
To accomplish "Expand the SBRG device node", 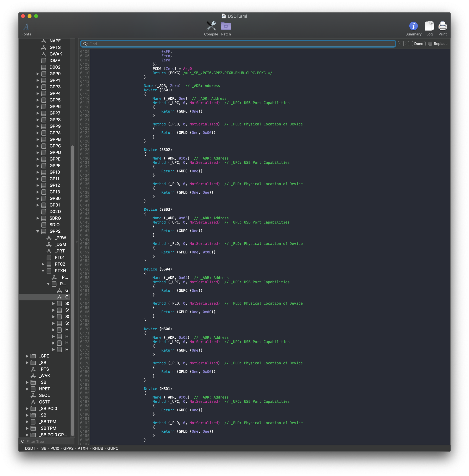I will click(38, 218).
